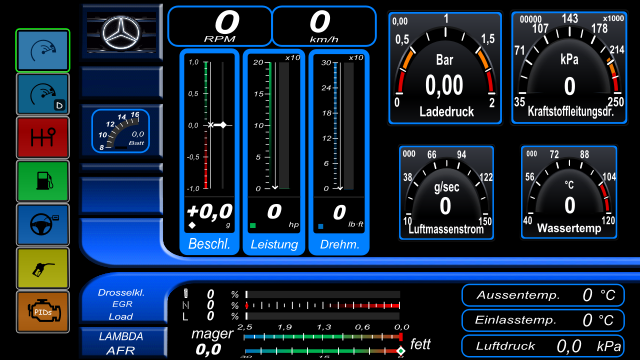Click the Beschl. acceleration bar panel
This screenshot has height=360, width=640.
pyautogui.click(x=209, y=152)
